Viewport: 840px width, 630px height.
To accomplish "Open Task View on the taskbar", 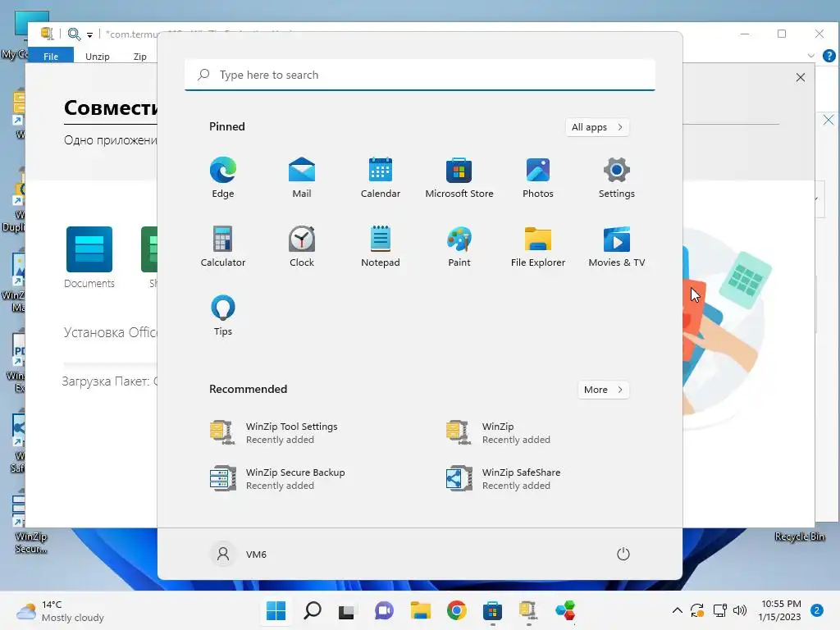I will pyautogui.click(x=347, y=610).
